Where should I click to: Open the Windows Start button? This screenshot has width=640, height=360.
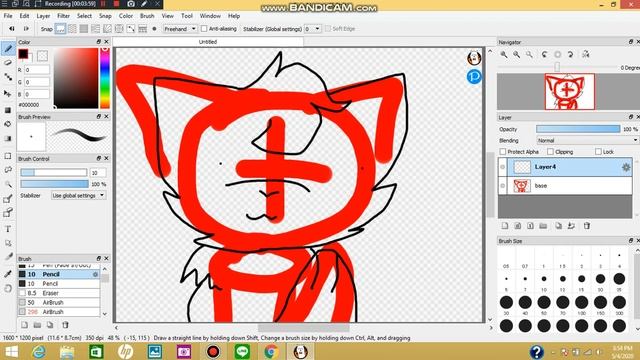click(11, 351)
